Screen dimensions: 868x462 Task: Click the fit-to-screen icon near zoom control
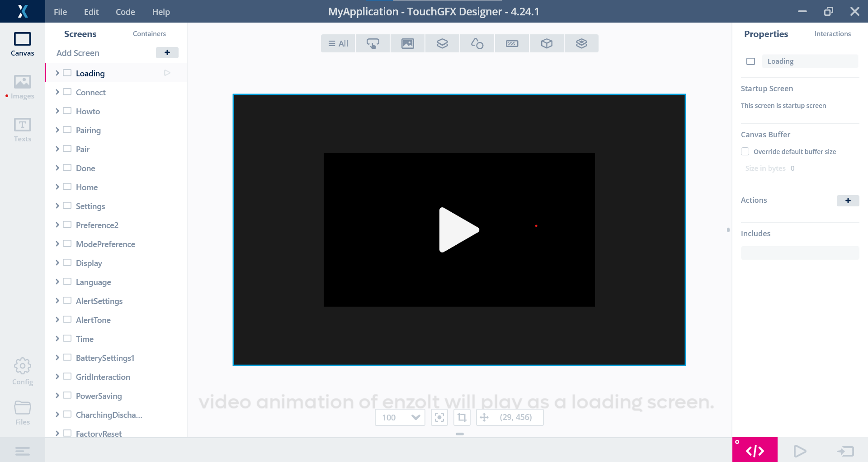pos(439,417)
